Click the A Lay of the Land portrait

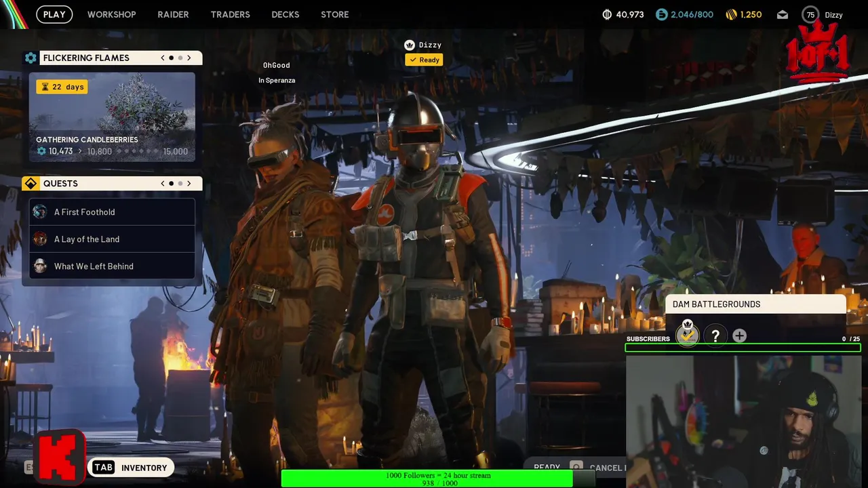coord(40,239)
